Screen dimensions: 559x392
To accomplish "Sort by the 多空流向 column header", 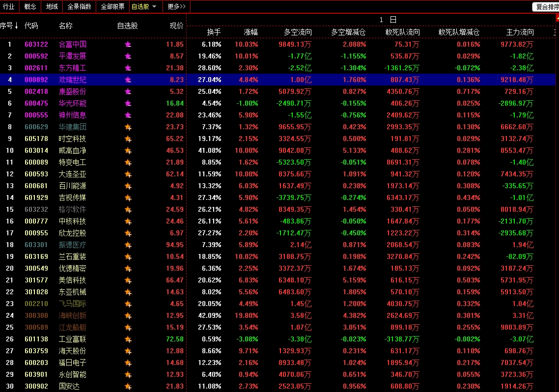I will click(x=298, y=32).
